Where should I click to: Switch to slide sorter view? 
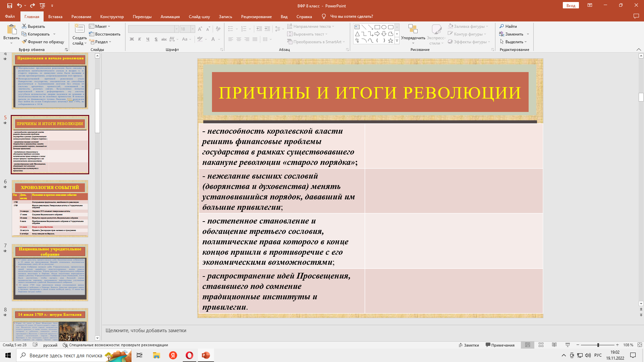[541, 345]
